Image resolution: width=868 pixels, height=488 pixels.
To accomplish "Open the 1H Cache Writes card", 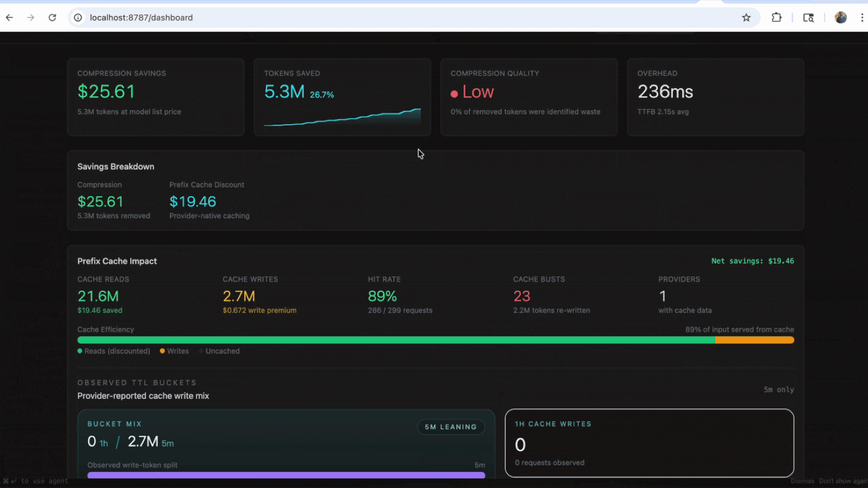I will [x=649, y=443].
